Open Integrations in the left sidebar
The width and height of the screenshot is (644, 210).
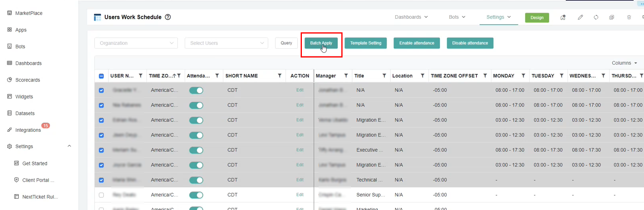(x=28, y=130)
